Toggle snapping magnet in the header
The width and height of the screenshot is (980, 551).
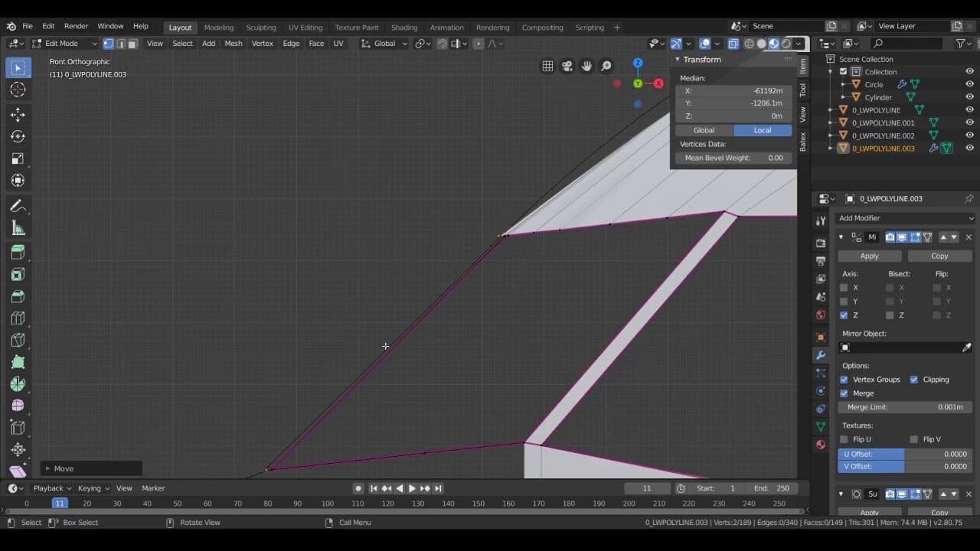pos(442,44)
